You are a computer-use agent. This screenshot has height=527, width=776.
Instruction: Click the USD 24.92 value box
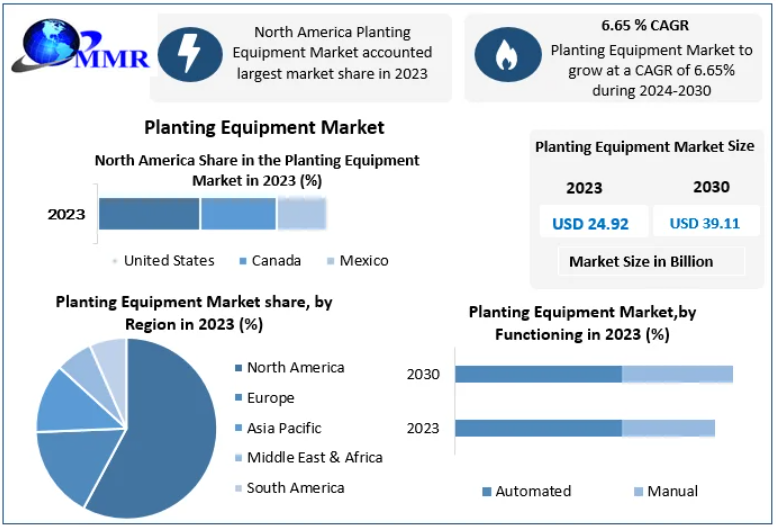point(590,223)
